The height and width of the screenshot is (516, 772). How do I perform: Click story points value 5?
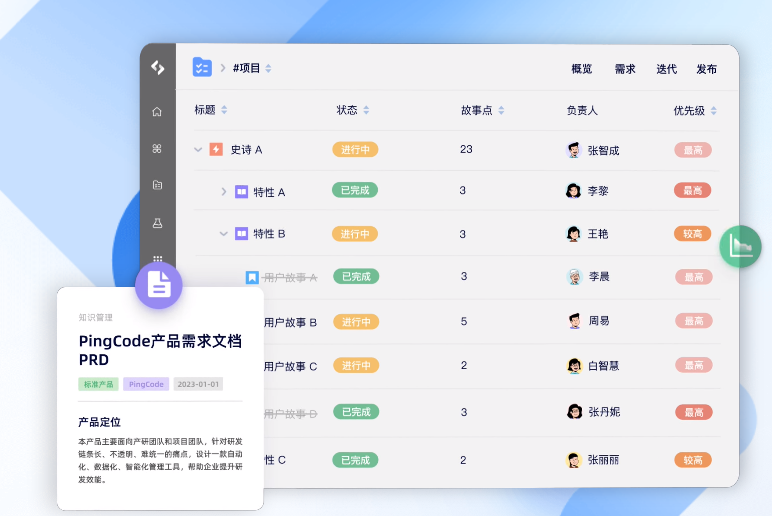[464, 322]
